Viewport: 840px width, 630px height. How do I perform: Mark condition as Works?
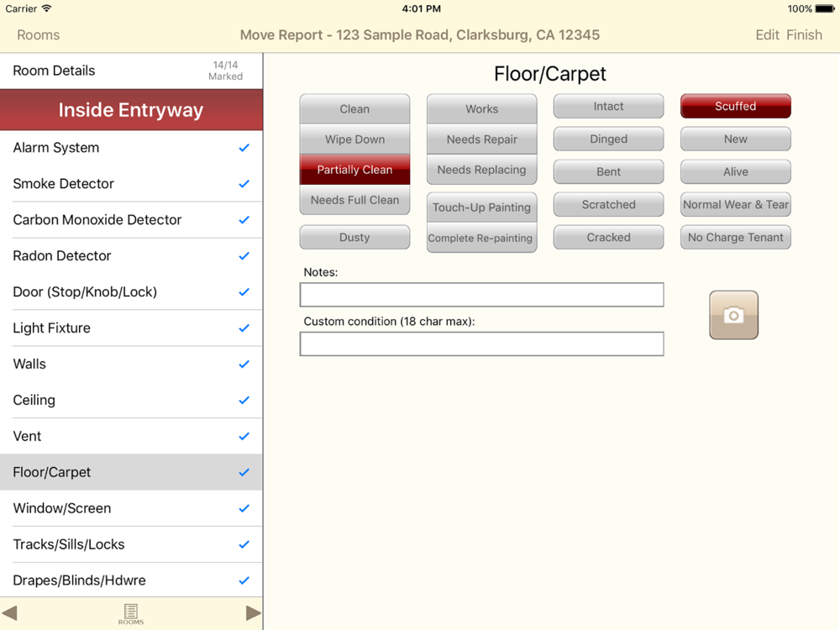[481, 108]
